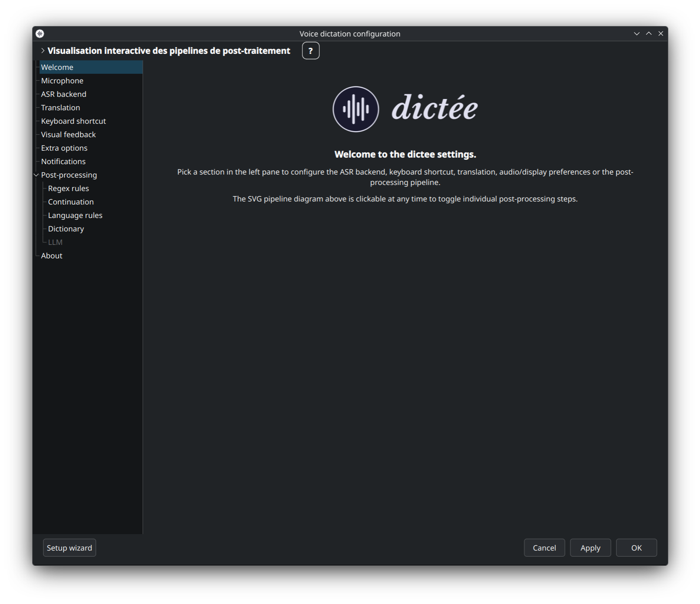Open Translation settings

tap(60, 108)
